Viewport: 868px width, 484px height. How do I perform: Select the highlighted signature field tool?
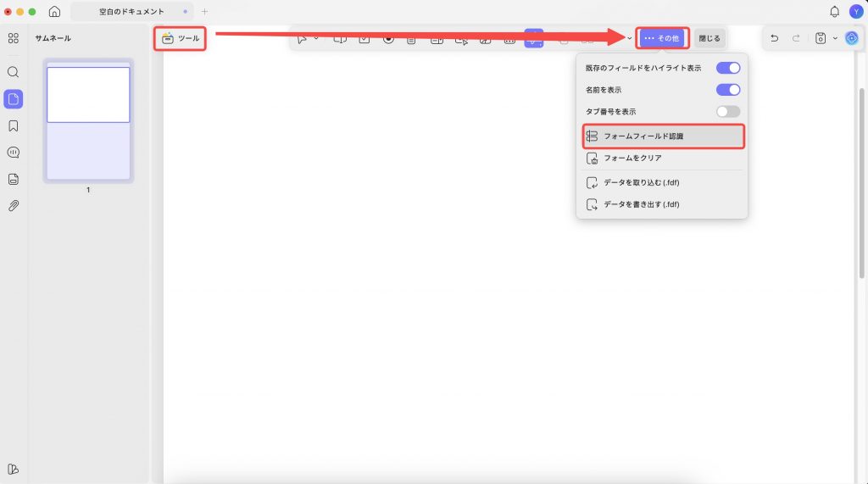coord(534,38)
